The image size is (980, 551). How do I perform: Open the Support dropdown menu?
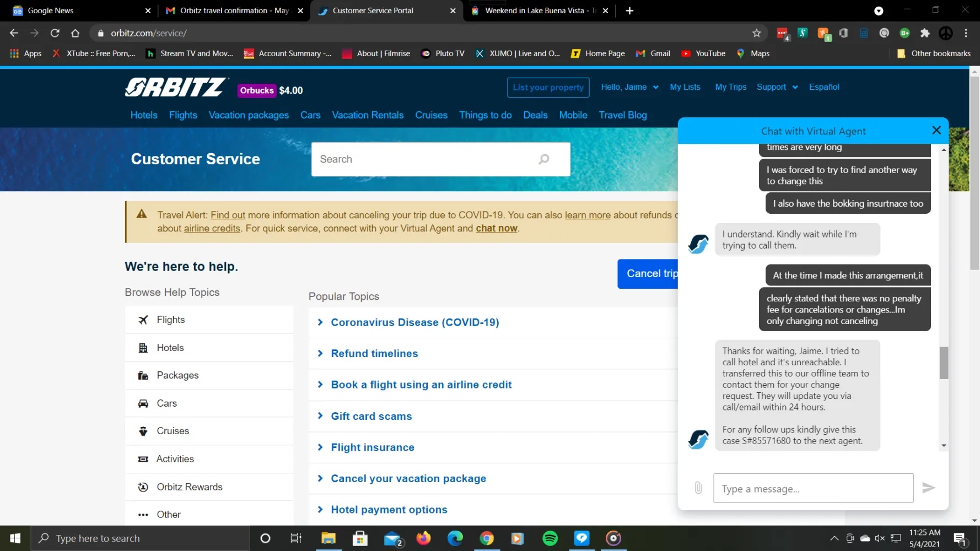(x=777, y=87)
